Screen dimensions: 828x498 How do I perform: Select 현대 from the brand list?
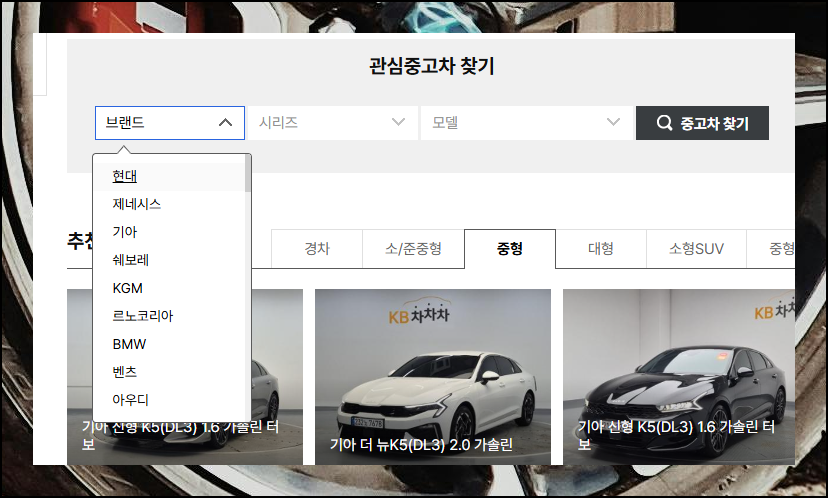tap(169, 176)
